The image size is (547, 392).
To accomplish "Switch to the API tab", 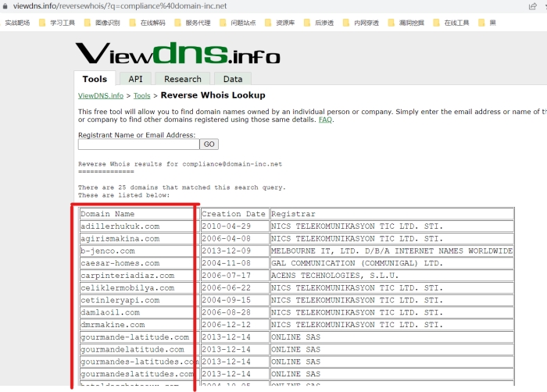I will click(x=136, y=79).
